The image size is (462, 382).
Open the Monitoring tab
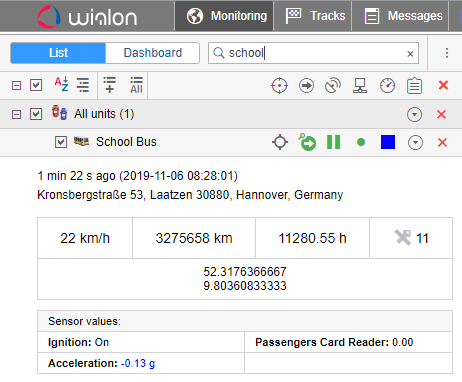coord(224,16)
